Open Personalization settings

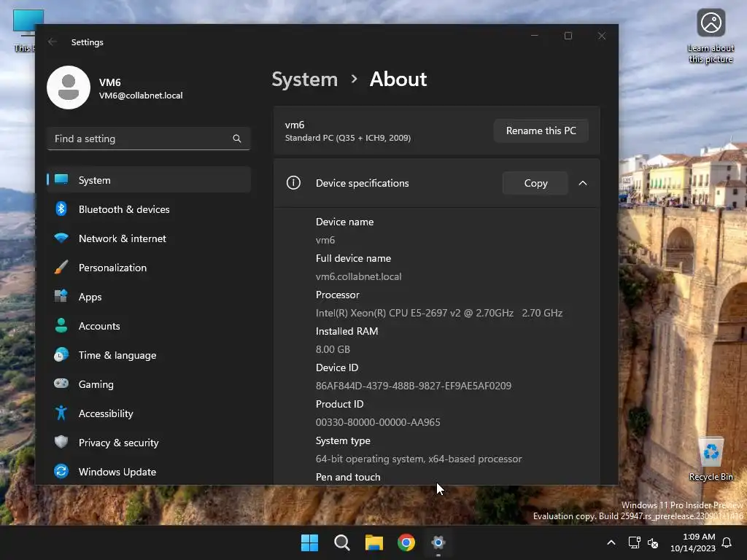click(x=149, y=268)
